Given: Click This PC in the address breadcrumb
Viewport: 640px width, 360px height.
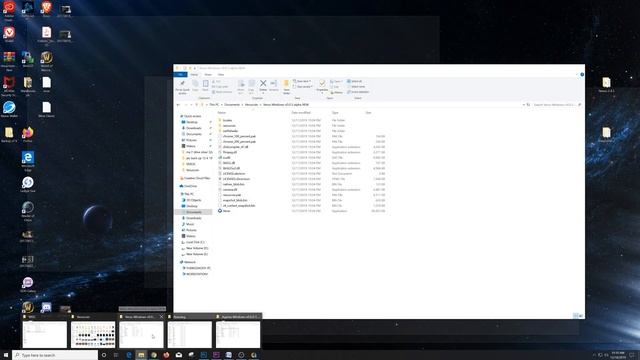Looking at the screenshot, I should [214, 105].
